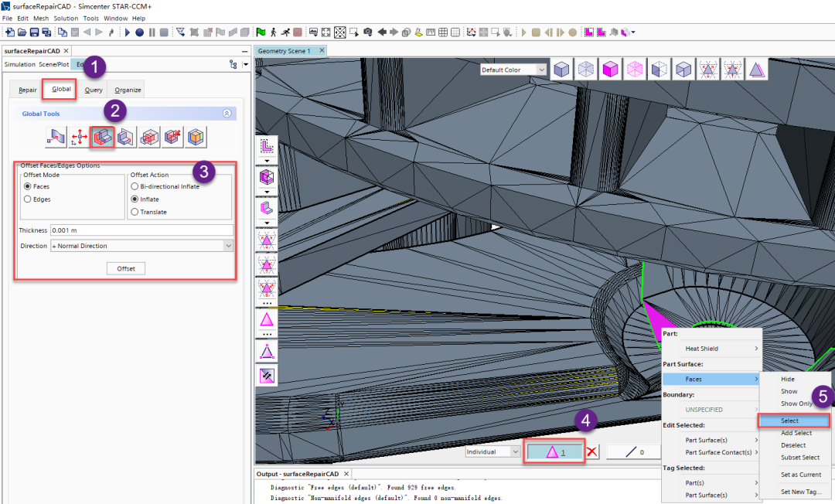Choose the Translate offset action
The width and height of the screenshot is (835, 504).
tap(135, 212)
